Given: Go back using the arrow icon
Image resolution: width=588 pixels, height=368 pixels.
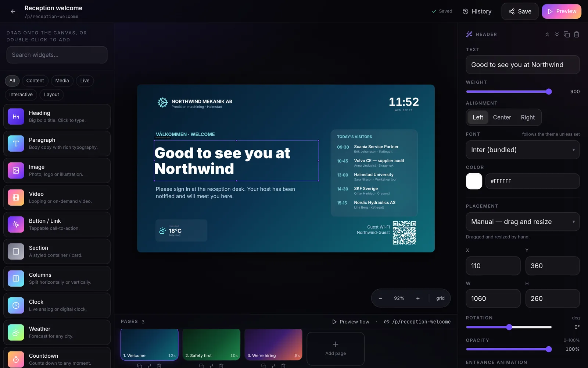Looking at the screenshot, I should [x=13, y=11].
